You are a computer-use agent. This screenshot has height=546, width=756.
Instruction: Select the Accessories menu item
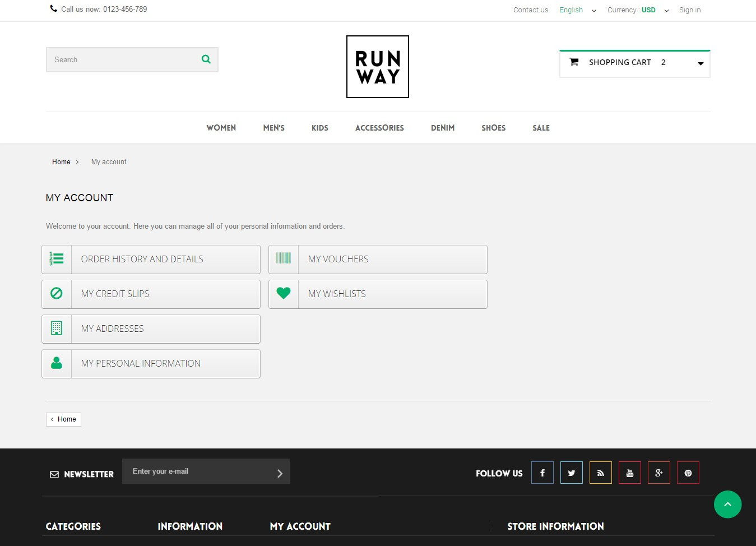click(379, 128)
